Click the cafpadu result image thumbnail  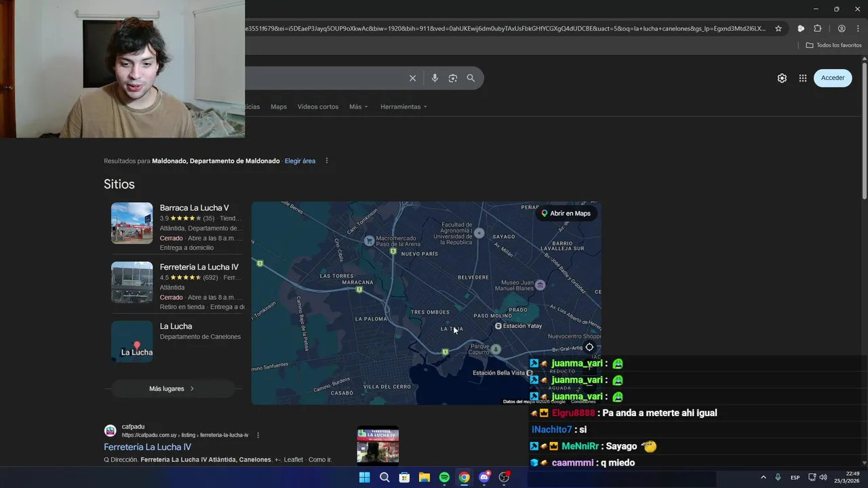pyautogui.click(x=378, y=445)
